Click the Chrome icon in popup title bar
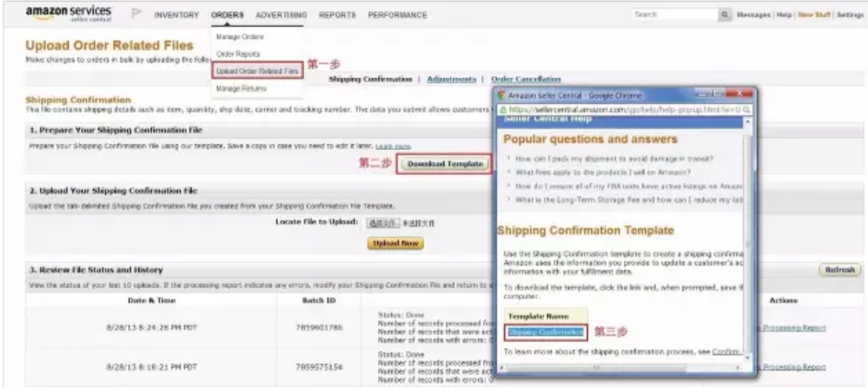Screen dimensions: 868x389 (x=502, y=95)
